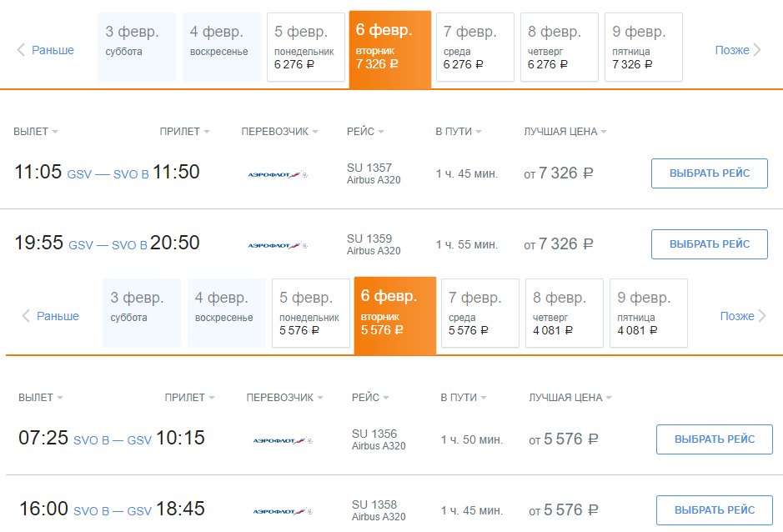Click the Aeroflot logo for flight SU 1359

point(278,245)
